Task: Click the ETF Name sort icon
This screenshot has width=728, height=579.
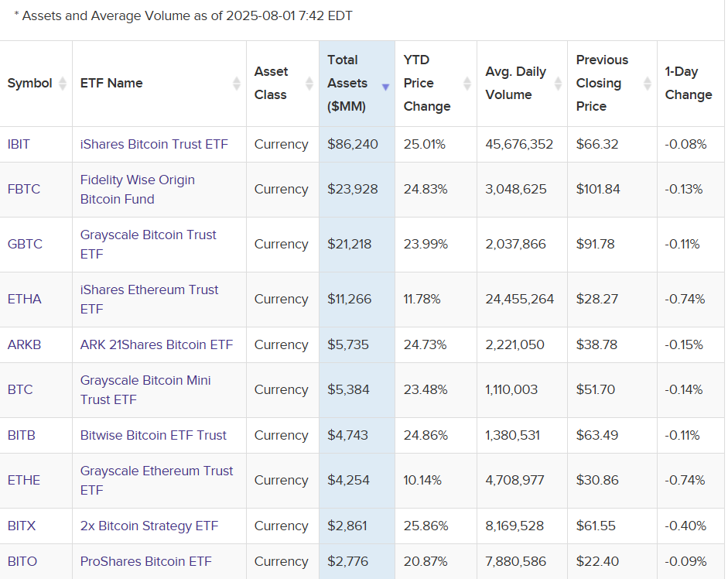Action: [x=238, y=83]
